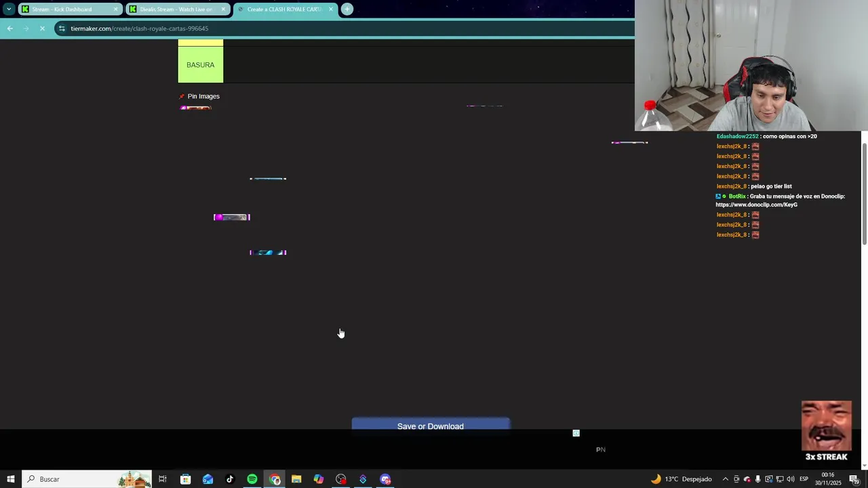Select the Create a CLASH ROYALE CARTAS tab

coord(284,9)
